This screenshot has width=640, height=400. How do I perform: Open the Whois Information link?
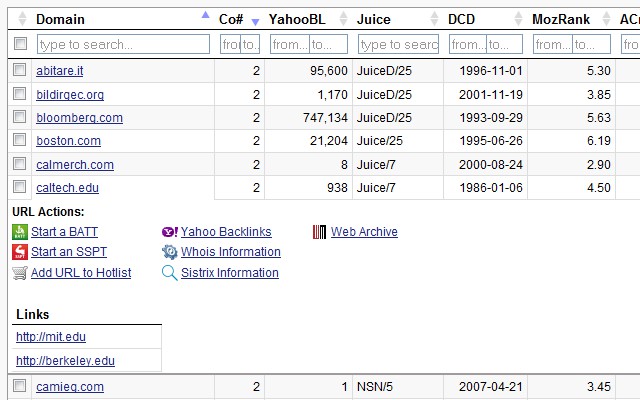point(231,252)
